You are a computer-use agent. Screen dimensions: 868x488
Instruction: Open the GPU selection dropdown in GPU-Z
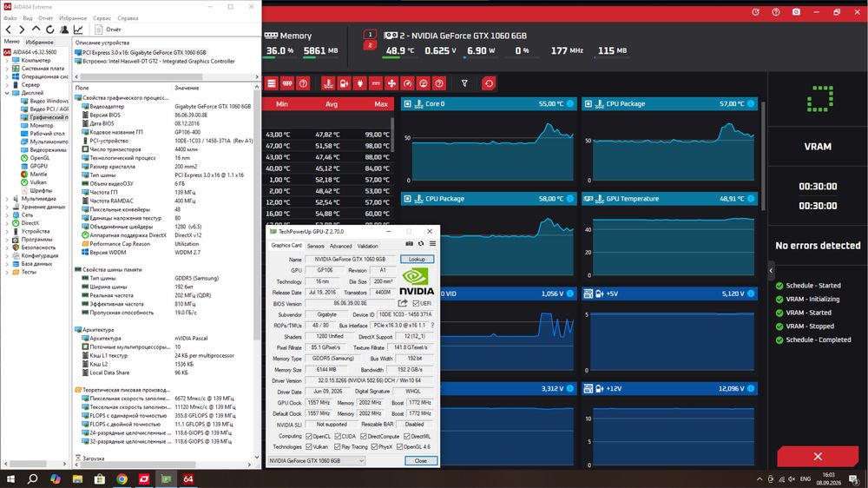(316, 461)
